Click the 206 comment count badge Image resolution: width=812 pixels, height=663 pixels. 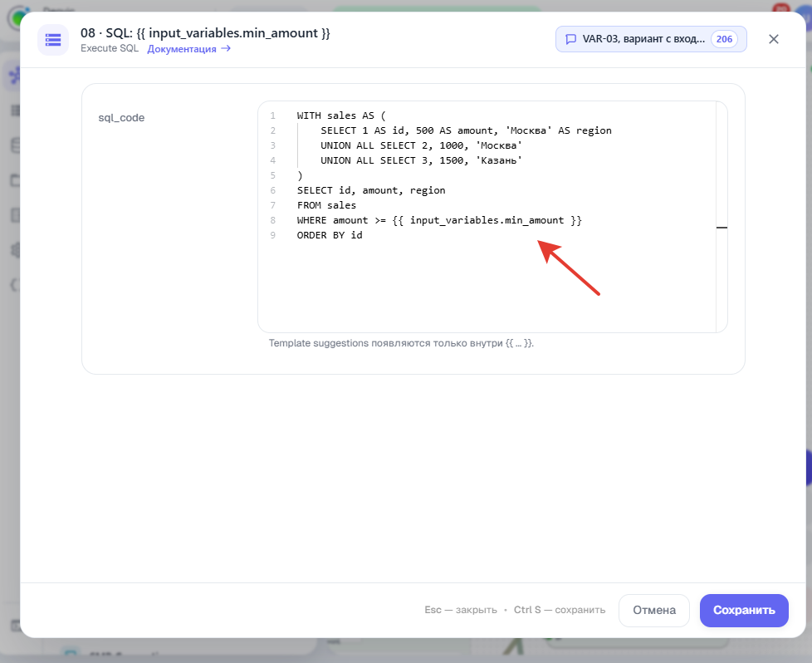tap(724, 39)
